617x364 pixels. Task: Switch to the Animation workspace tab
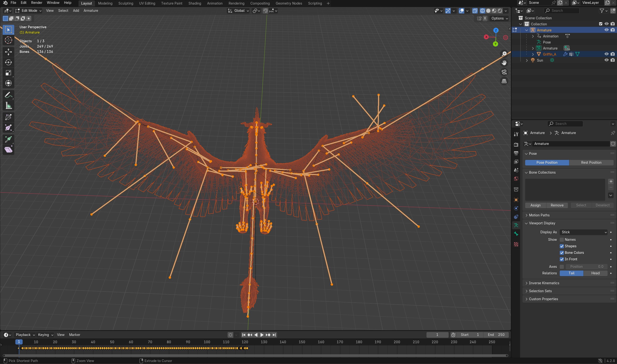tap(215, 3)
